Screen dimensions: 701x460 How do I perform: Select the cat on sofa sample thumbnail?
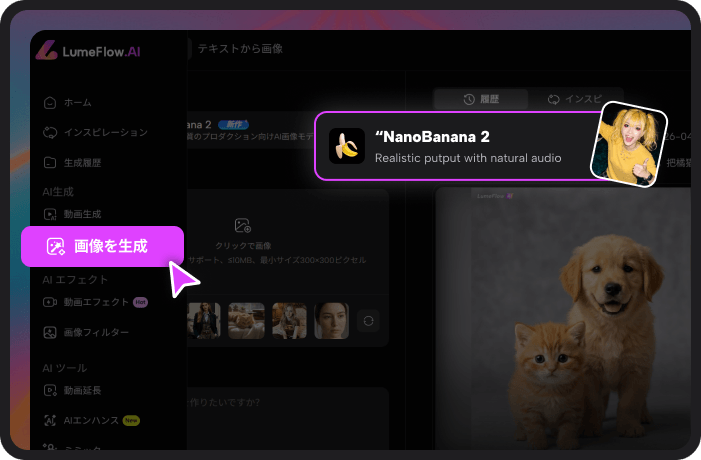pos(246,321)
